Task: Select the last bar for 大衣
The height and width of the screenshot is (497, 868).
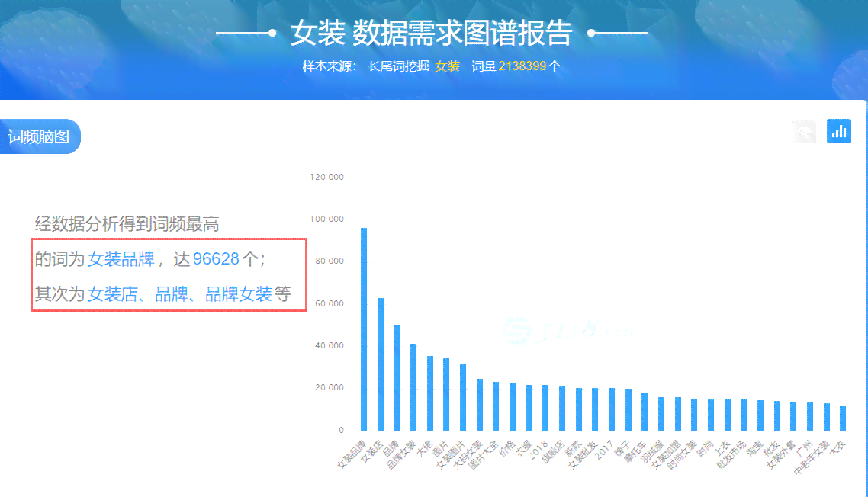Action: (x=843, y=418)
